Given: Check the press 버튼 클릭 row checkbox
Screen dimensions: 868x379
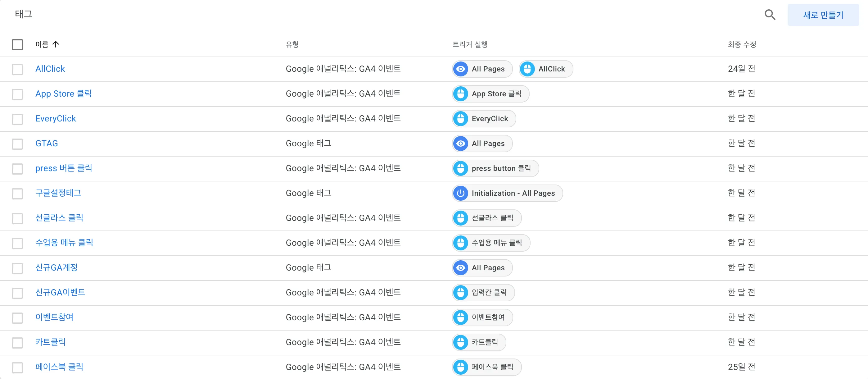Looking at the screenshot, I should pos(17,169).
